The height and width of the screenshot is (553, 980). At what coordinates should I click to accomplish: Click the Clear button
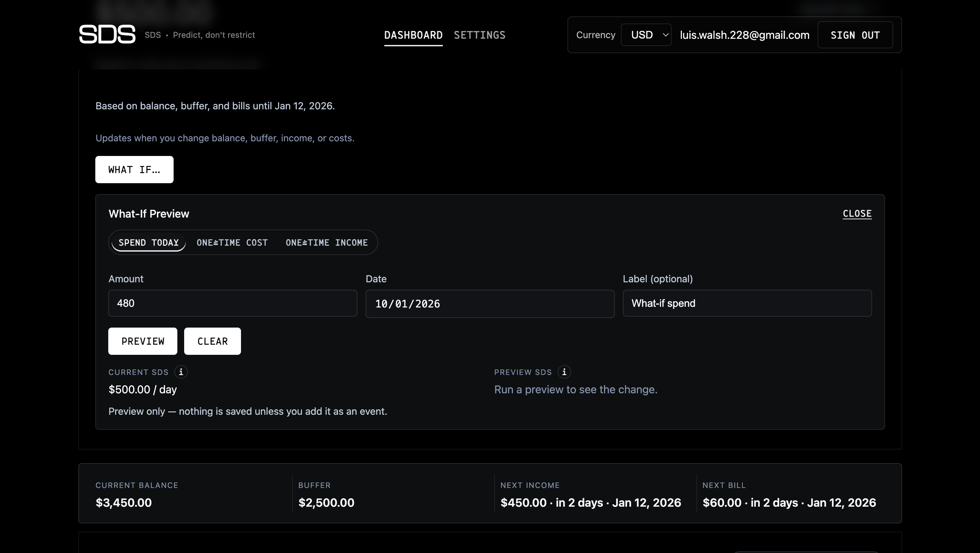tap(212, 341)
